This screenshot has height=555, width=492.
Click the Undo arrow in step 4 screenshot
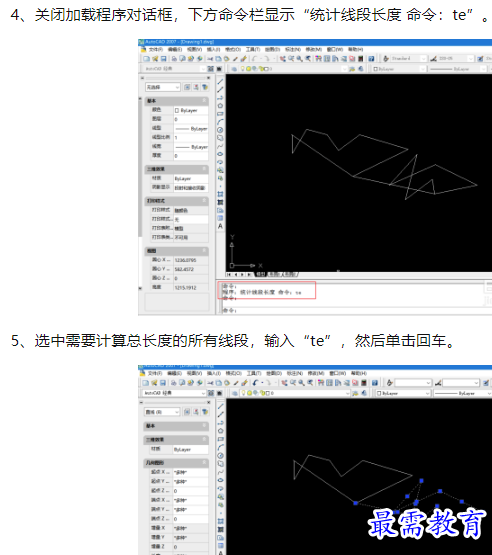point(254,59)
